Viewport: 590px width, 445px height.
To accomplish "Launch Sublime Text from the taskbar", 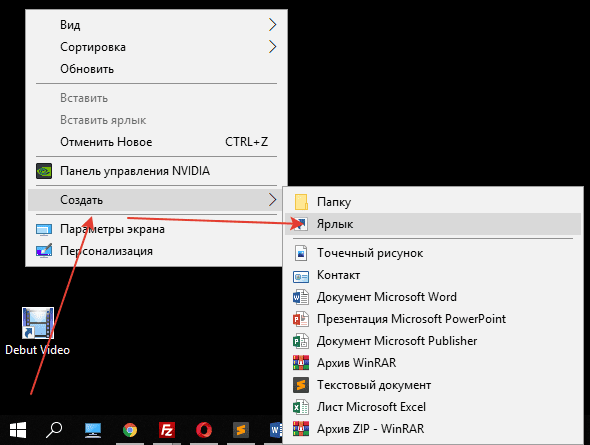I will click(x=241, y=430).
